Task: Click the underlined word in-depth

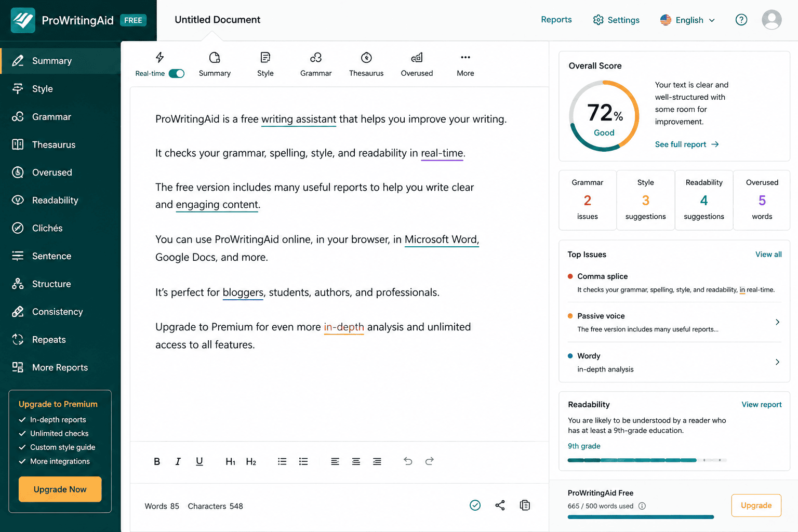Action: 344,327
